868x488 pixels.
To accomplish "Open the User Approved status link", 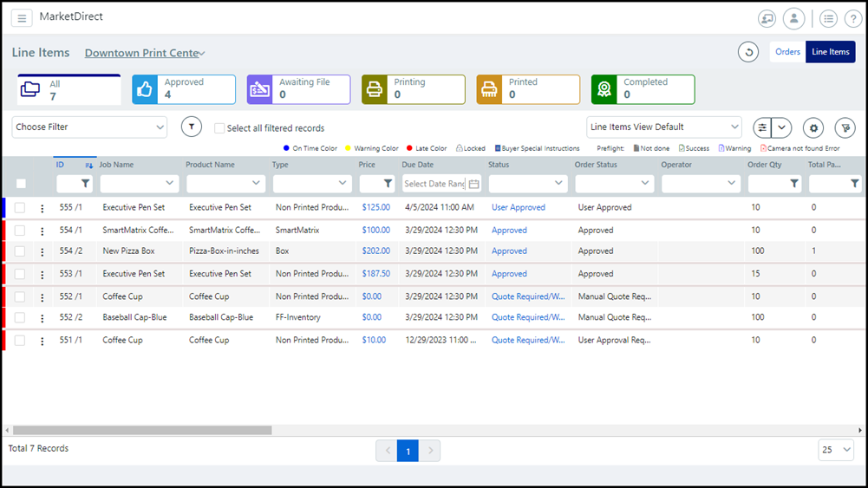I will click(519, 208).
